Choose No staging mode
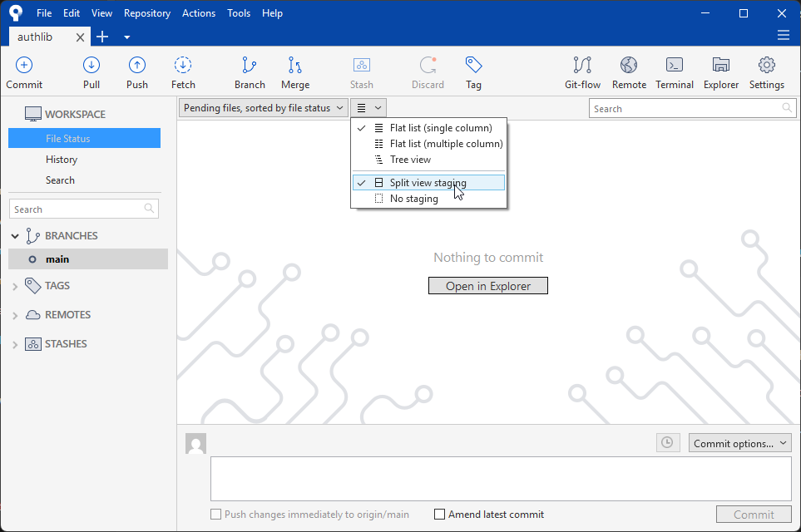801x532 pixels. pos(428,199)
